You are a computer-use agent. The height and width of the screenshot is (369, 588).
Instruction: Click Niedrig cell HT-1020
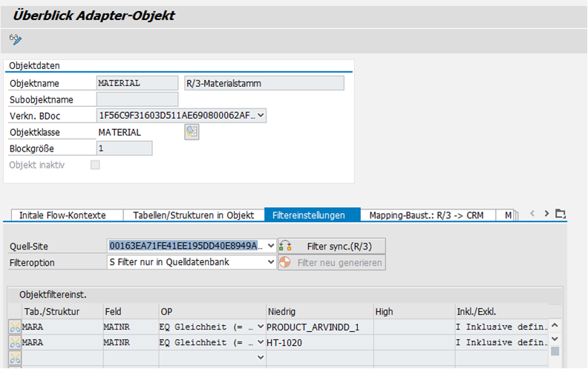tap(319, 342)
